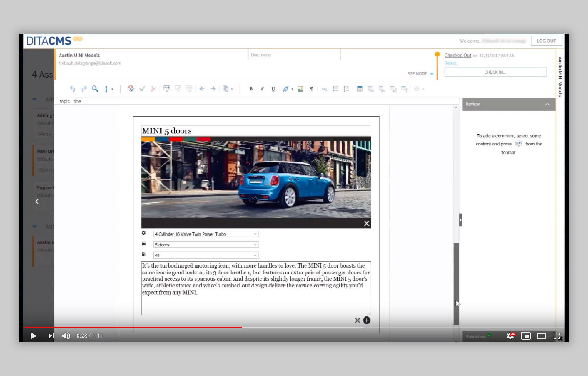Toggle underline formatting
The height and width of the screenshot is (376, 588).
pyautogui.click(x=273, y=89)
